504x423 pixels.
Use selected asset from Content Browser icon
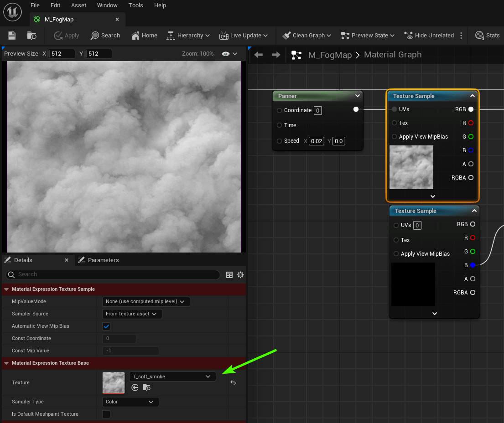click(135, 387)
